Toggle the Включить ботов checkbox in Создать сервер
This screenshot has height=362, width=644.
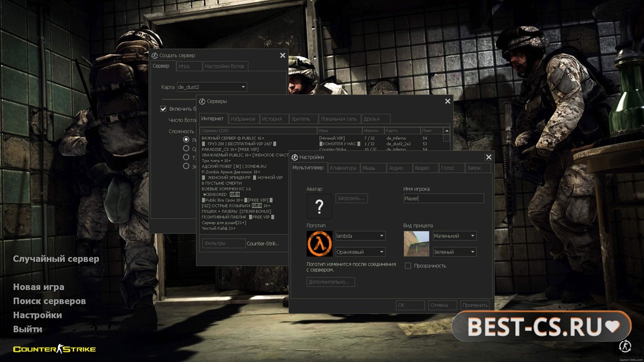coord(163,109)
